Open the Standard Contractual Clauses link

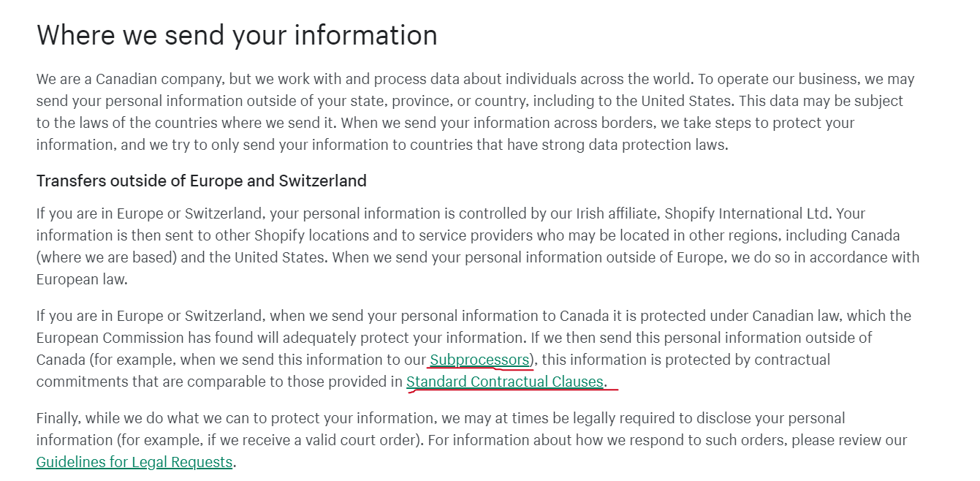point(505,382)
